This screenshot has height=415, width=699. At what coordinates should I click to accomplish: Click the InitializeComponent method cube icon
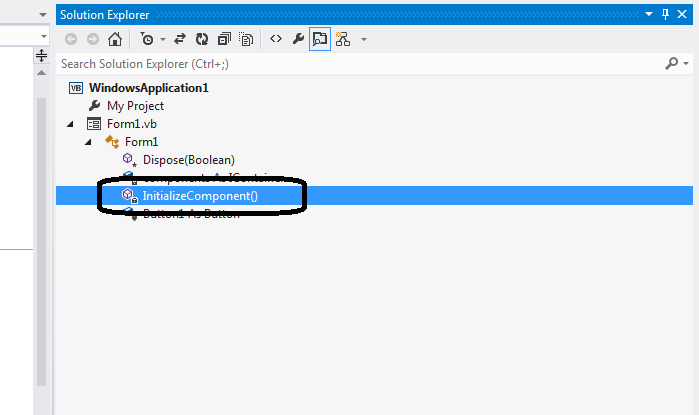pyautogui.click(x=129, y=196)
